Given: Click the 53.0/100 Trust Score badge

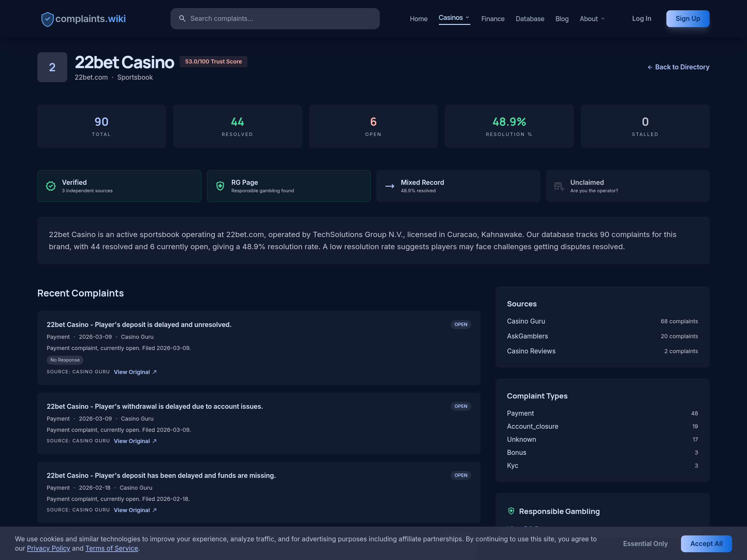Looking at the screenshot, I should 214,61.
